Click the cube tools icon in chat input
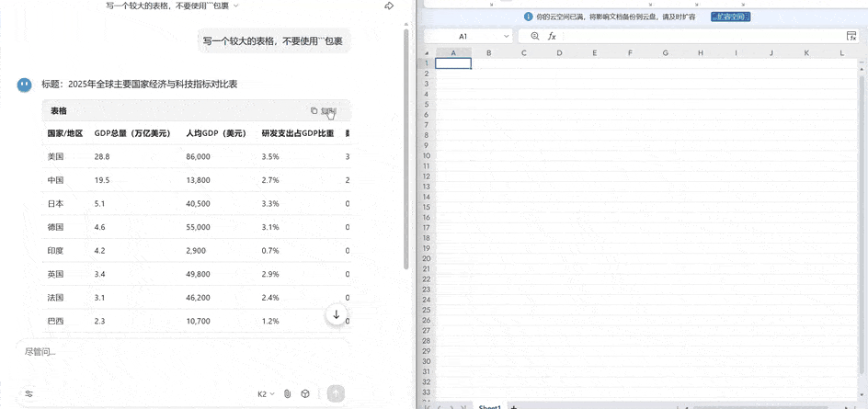 point(304,394)
